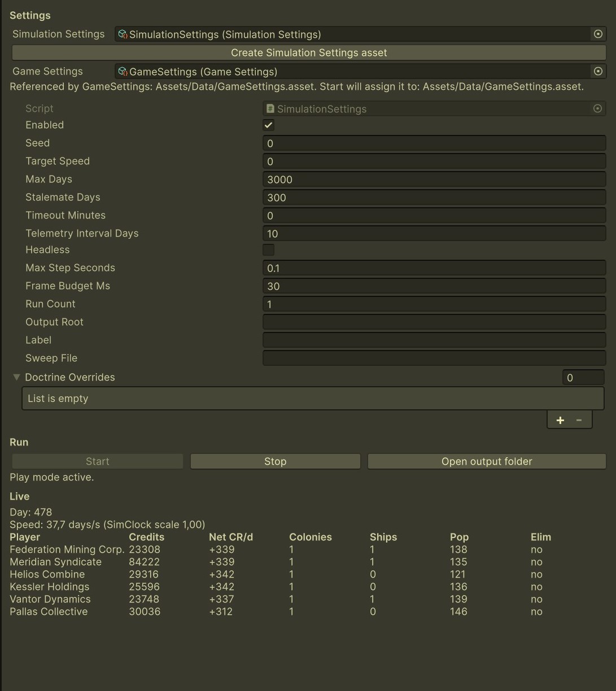Remove a Doctrine Overrides list element
The image size is (616, 691).
tap(579, 420)
